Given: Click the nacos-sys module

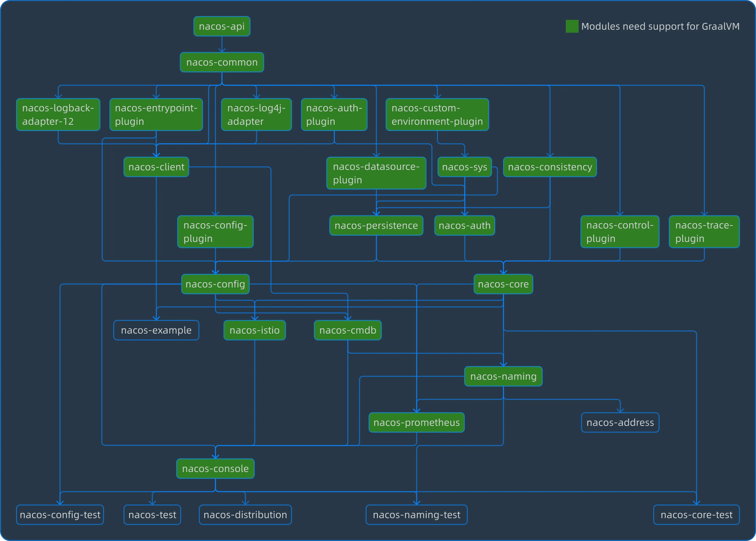Looking at the screenshot, I should coord(465,167).
